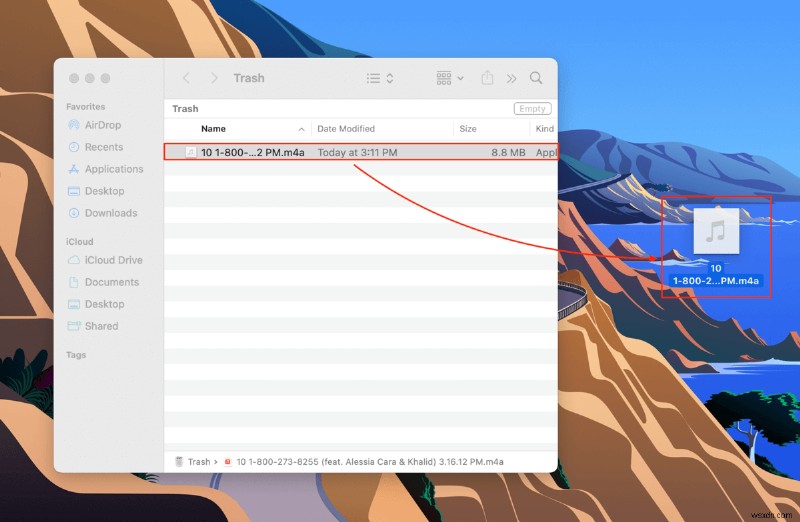Click the desktop file label 1-800-2...PM.m4a
Image resolution: width=800 pixels, height=522 pixels.
716,281
